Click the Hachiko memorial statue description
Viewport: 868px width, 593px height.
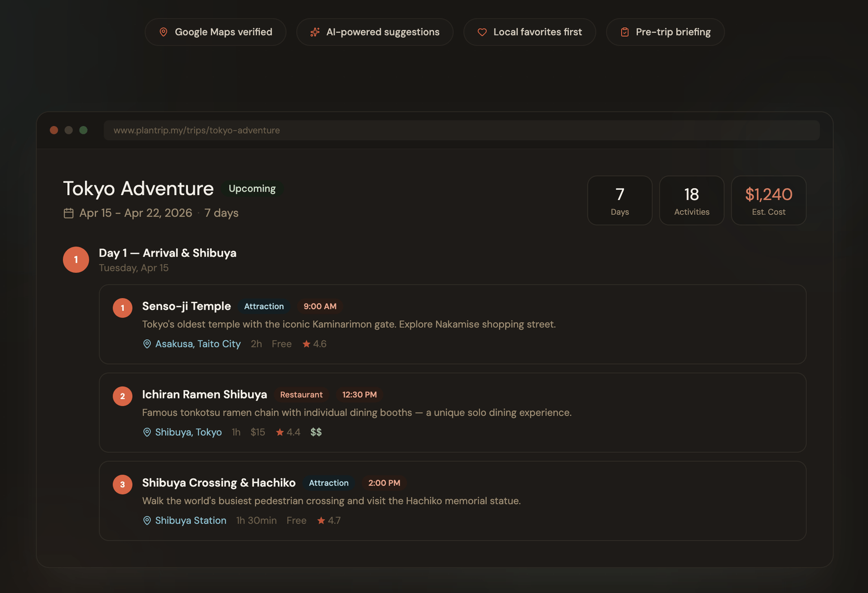point(331,500)
